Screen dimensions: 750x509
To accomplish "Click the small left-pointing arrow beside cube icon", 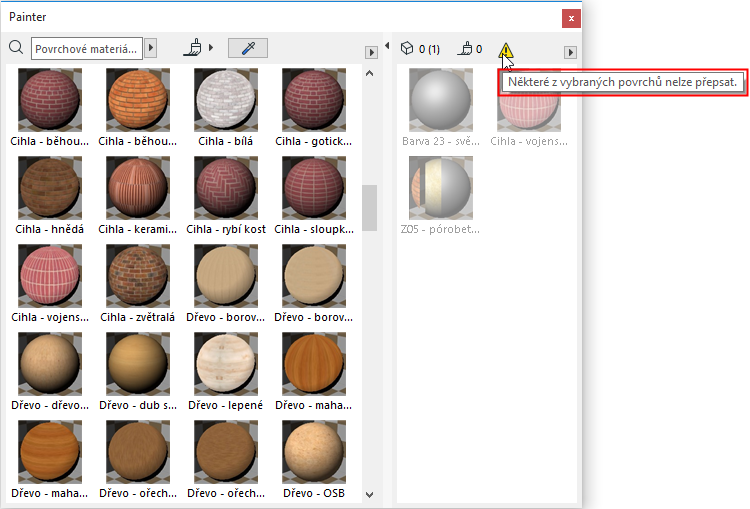I will point(388,46).
